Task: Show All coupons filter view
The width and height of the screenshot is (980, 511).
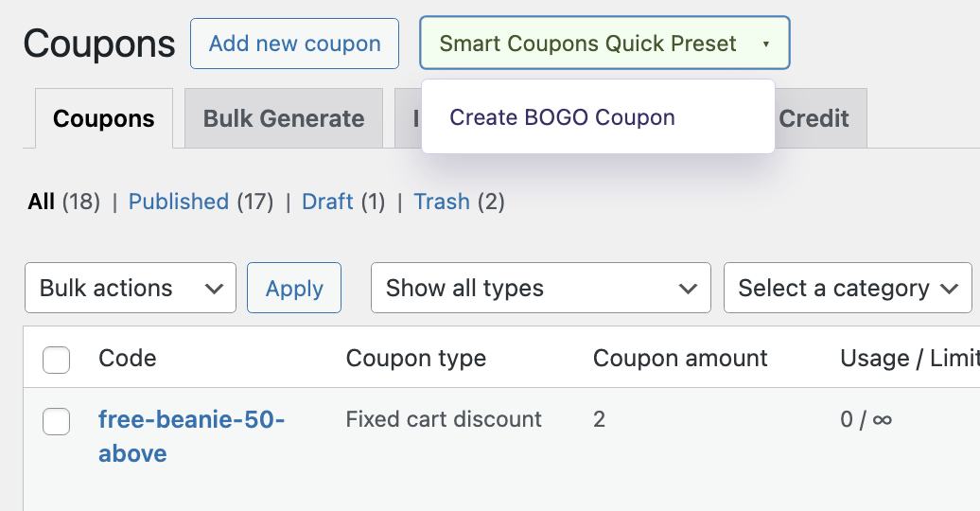Action: 42,202
